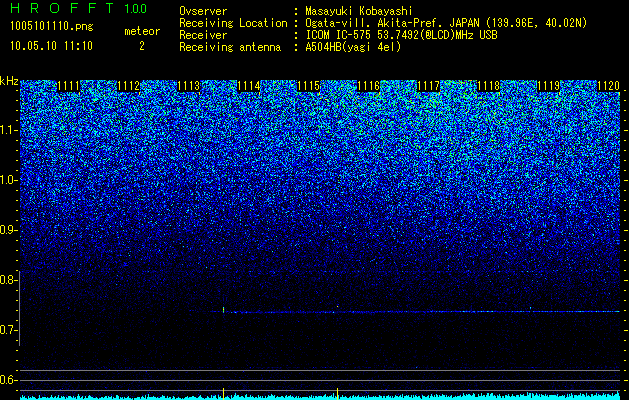The image size is (629, 400).
Task: Click the bright meteor echo spike near 1114
Action: (x=223, y=310)
